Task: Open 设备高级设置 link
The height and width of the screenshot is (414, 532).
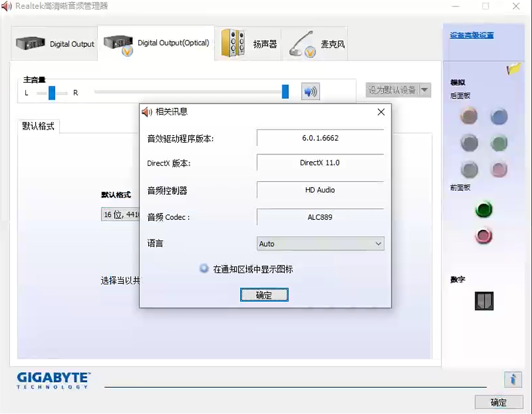Action: click(472, 35)
